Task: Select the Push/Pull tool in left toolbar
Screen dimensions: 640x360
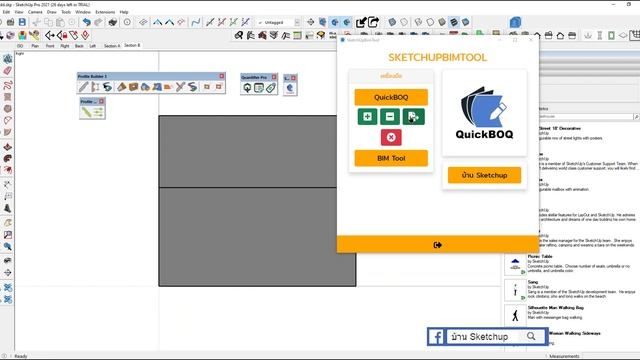Action: tap(7, 147)
